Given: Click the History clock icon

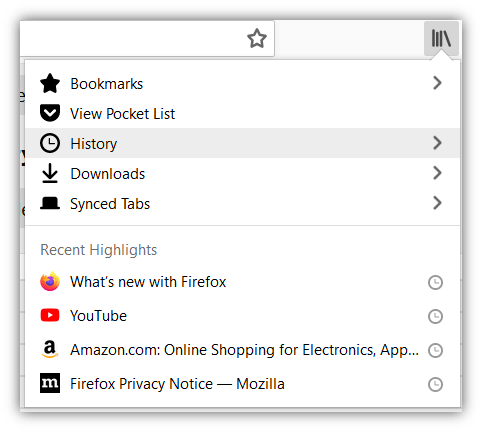Looking at the screenshot, I should [50, 143].
